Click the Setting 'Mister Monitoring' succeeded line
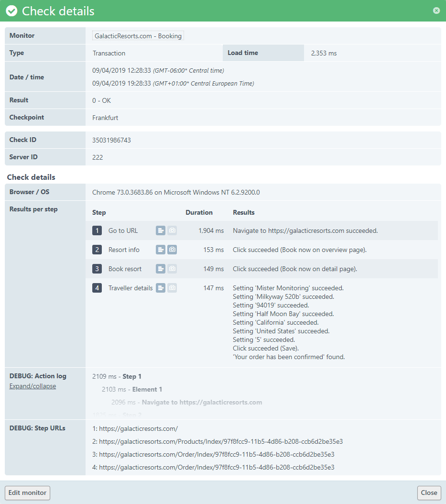This screenshot has height=504, width=446. pos(288,288)
